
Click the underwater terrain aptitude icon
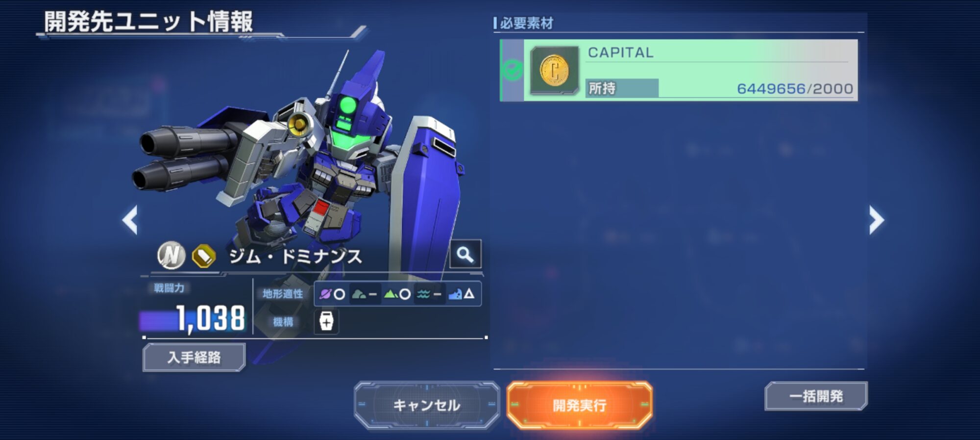coord(455,294)
